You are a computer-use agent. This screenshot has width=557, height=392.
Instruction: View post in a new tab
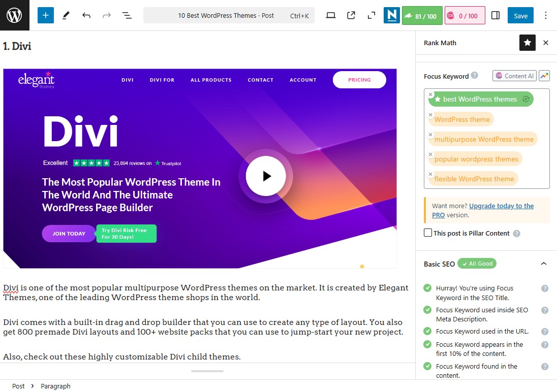click(x=351, y=15)
